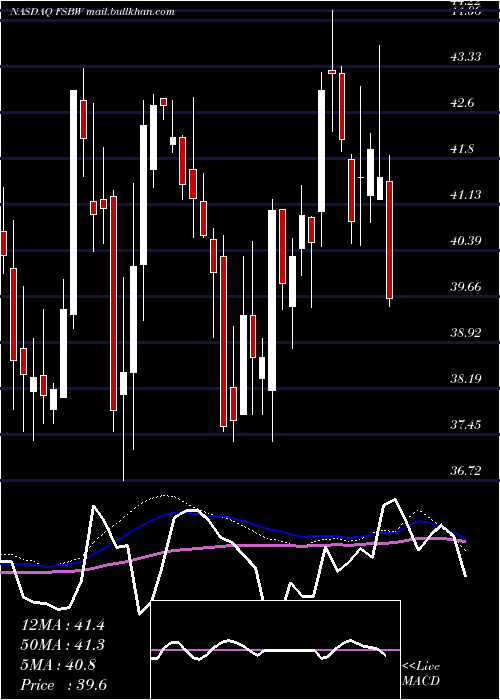Click the Price : 39.6 value
This screenshot has height=700, width=500.
[64, 685]
